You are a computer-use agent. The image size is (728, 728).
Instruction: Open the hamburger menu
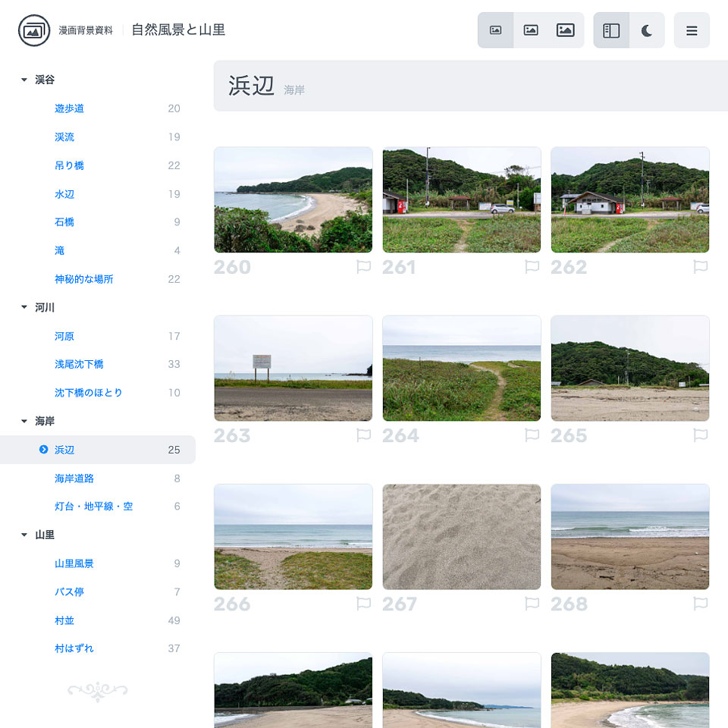point(692,30)
